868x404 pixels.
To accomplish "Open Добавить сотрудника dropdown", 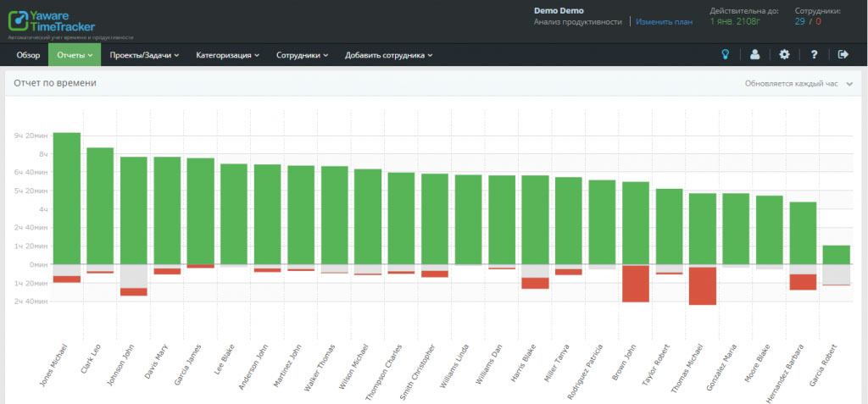I will point(388,55).
